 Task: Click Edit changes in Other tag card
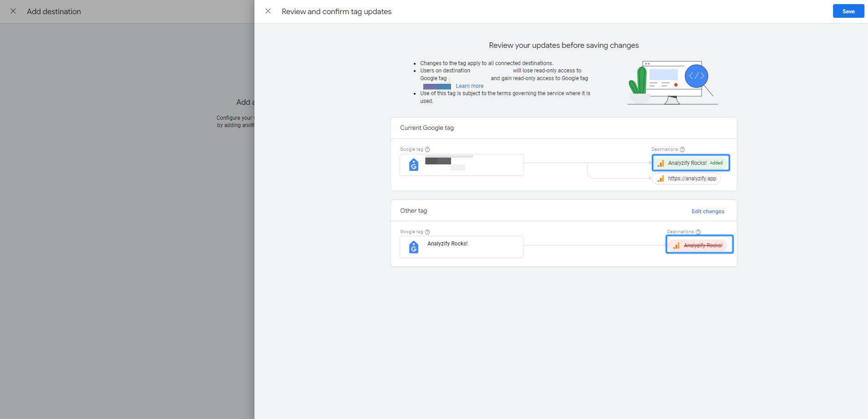(708, 211)
